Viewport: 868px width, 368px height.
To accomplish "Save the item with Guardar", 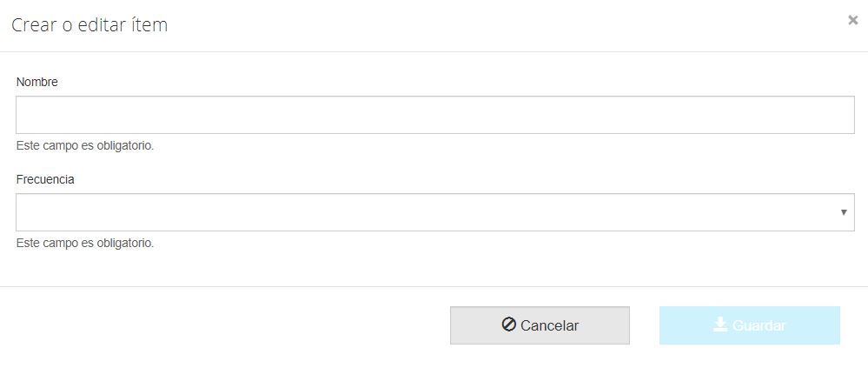I will click(749, 325).
